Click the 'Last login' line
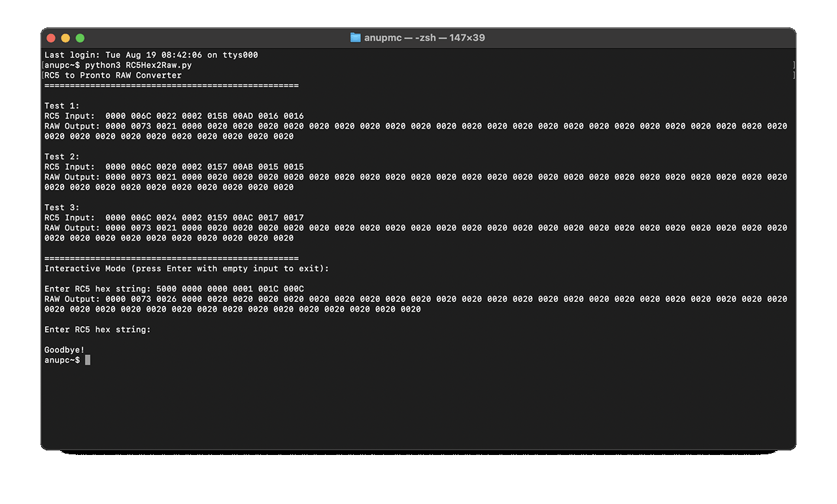The width and height of the screenshot is (837, 504). 151,55
